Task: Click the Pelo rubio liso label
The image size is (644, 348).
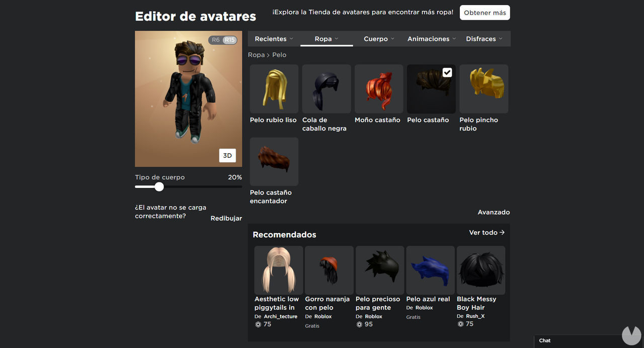Action: coord(273,120)
